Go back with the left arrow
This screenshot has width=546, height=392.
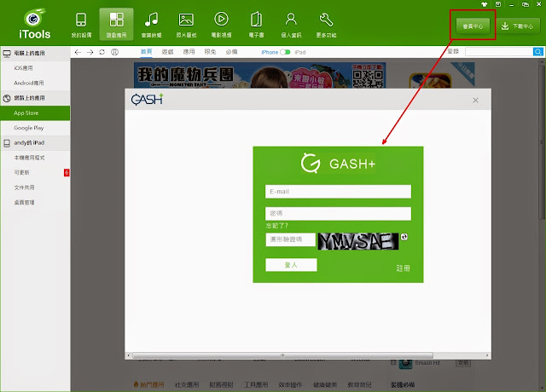(78, 52)
